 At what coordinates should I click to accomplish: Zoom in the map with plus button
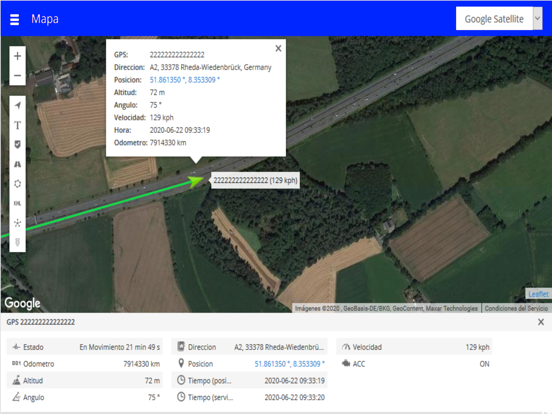[x=18, y=56]
